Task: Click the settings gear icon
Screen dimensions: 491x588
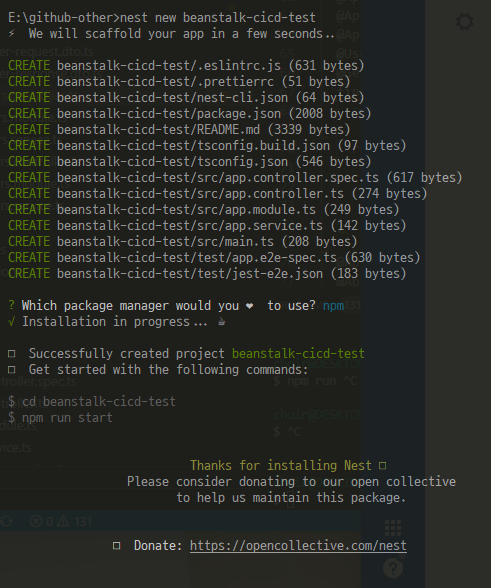Action: coord(464,21)
